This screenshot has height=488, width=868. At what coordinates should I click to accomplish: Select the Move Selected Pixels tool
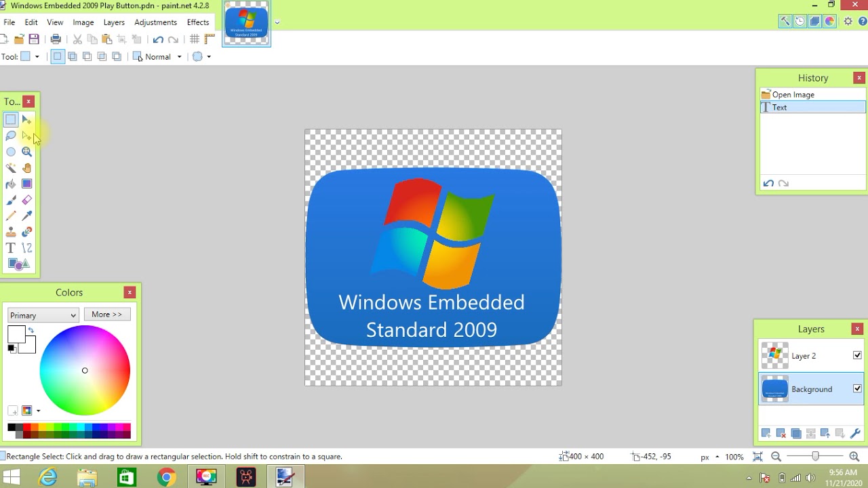coord(26,120)
